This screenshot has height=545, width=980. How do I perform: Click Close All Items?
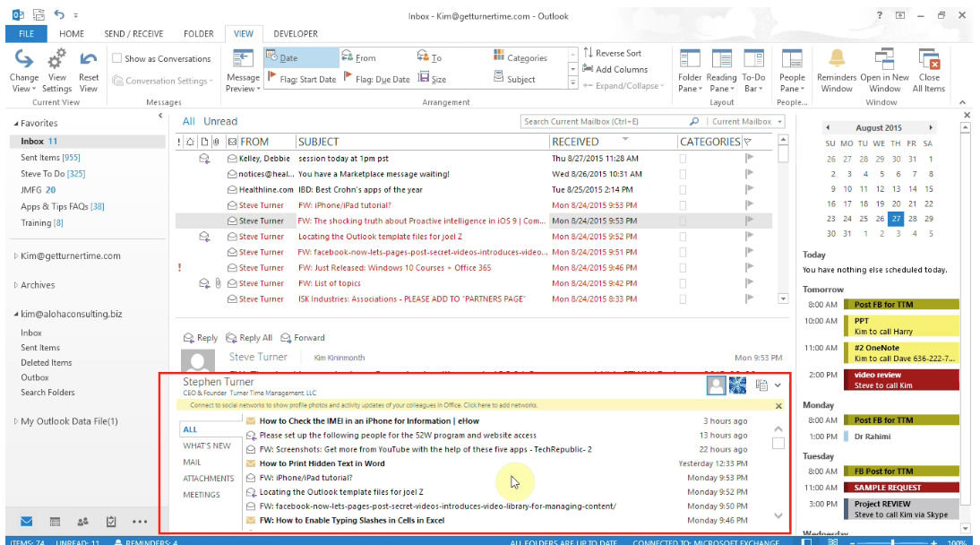[929, 71]
